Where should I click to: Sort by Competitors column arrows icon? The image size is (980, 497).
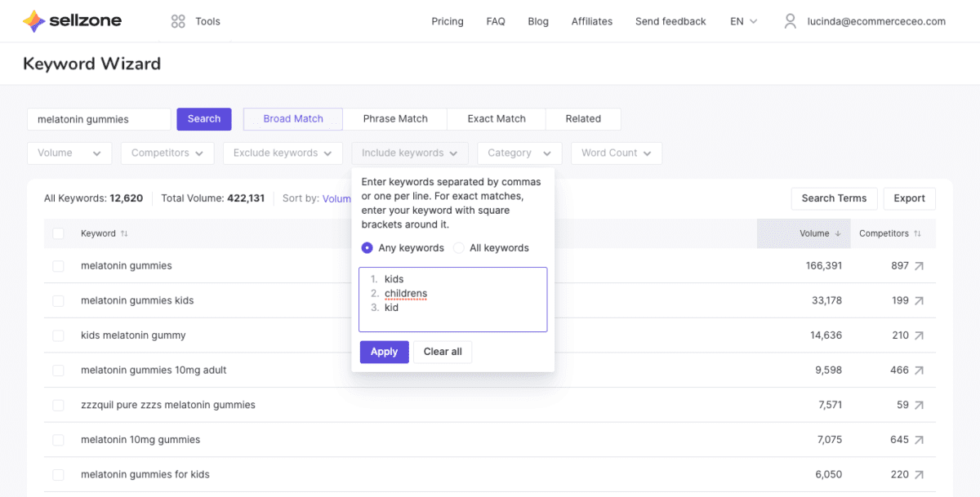point(917,233)
